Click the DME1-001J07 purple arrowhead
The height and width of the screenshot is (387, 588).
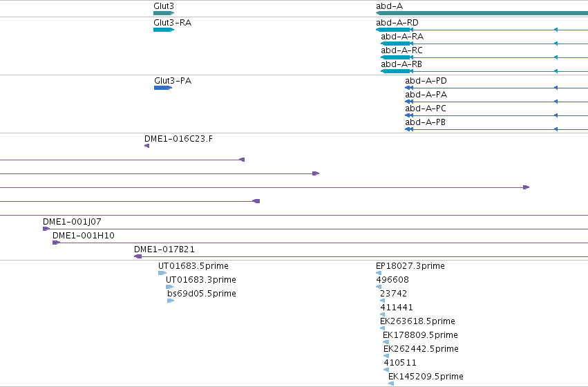(x=46, y=229)
